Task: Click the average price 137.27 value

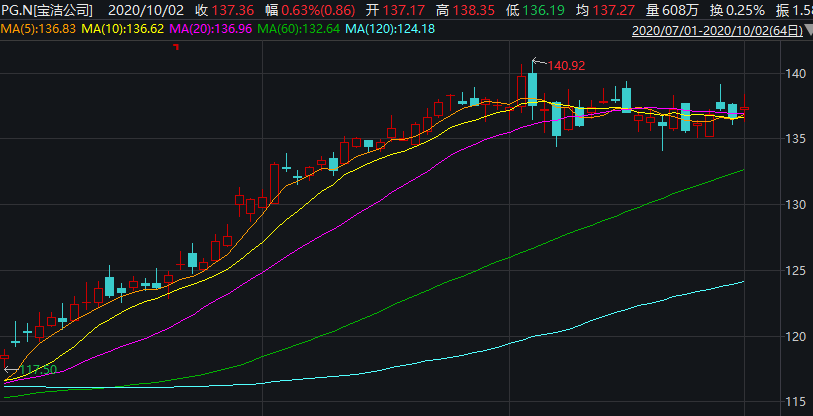Action: pyautogui.click(x=613, y=10)
